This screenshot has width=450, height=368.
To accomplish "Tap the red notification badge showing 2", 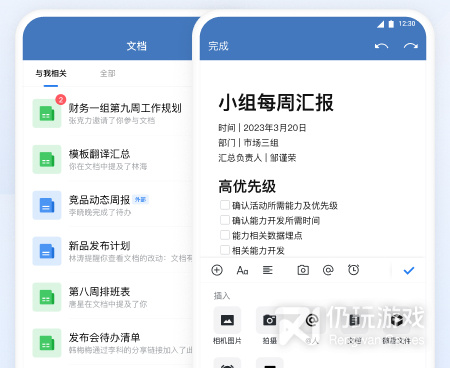I will (x=61, y=99).
